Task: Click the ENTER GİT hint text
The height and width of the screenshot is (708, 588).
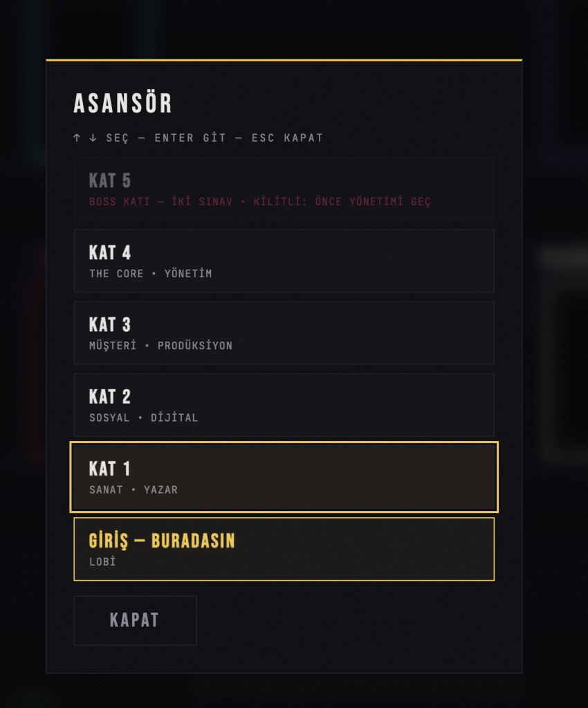Action: 190,138
